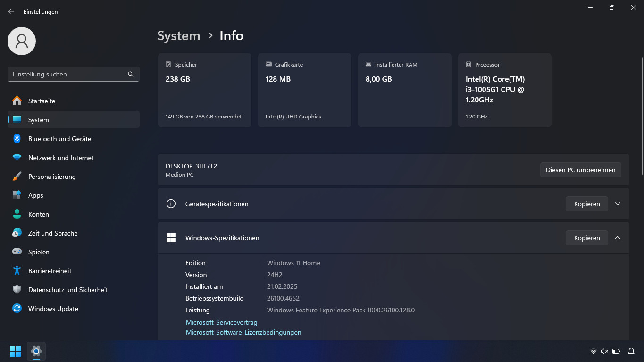Click the Speicher drive icon

168,64
